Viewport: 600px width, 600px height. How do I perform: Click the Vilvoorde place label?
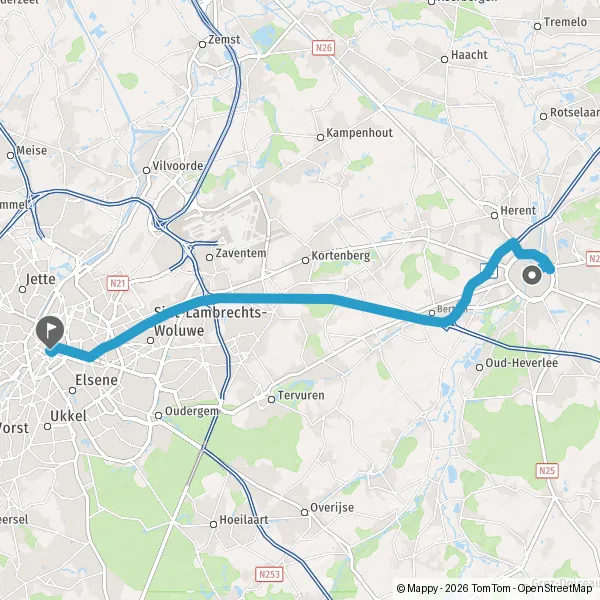[x=178, y=166]
